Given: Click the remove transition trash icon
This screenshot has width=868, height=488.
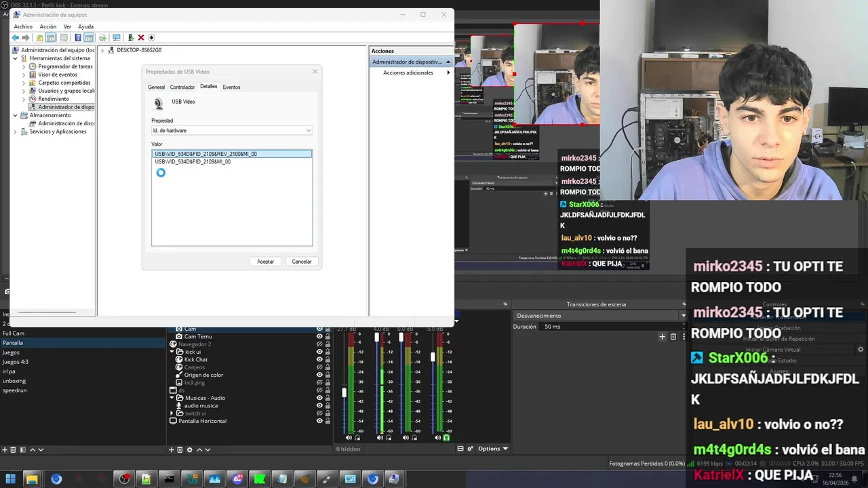Looking at the screenshot, I should click(x=673, y=336).
